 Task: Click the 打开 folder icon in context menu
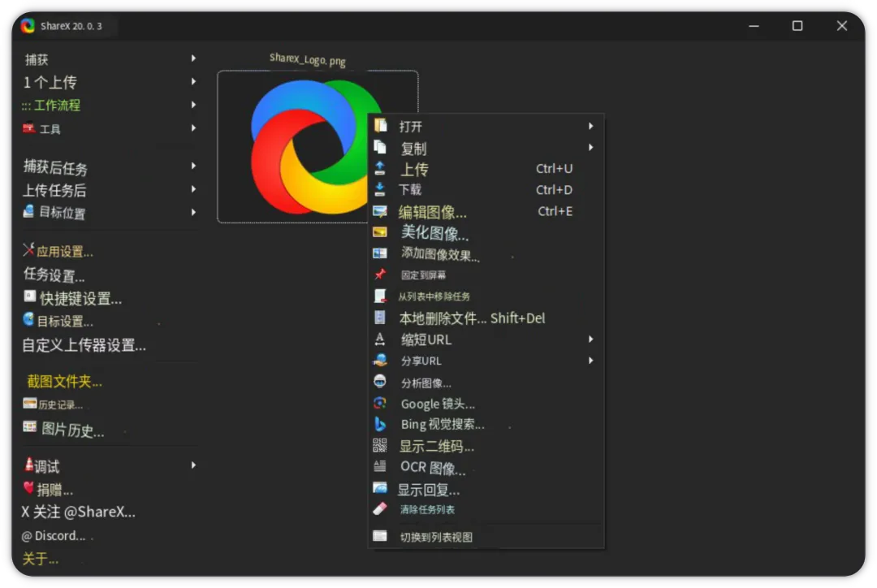380,125
